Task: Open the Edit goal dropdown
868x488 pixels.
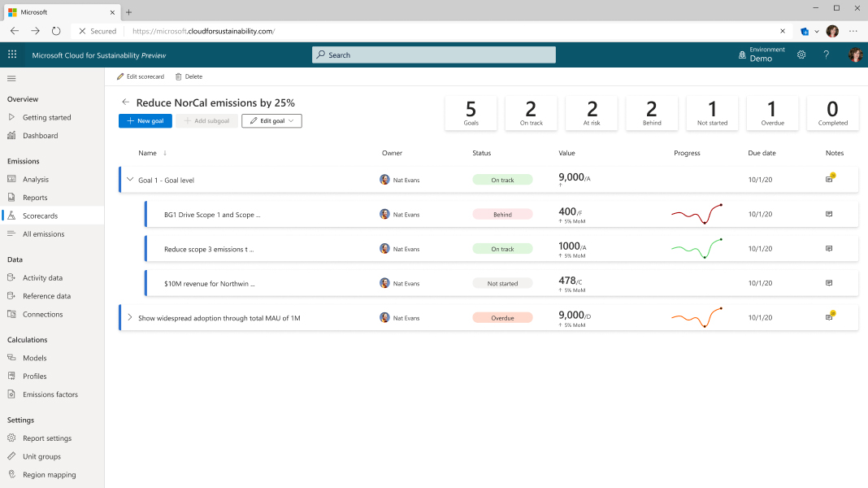Action: coord(271,120)
